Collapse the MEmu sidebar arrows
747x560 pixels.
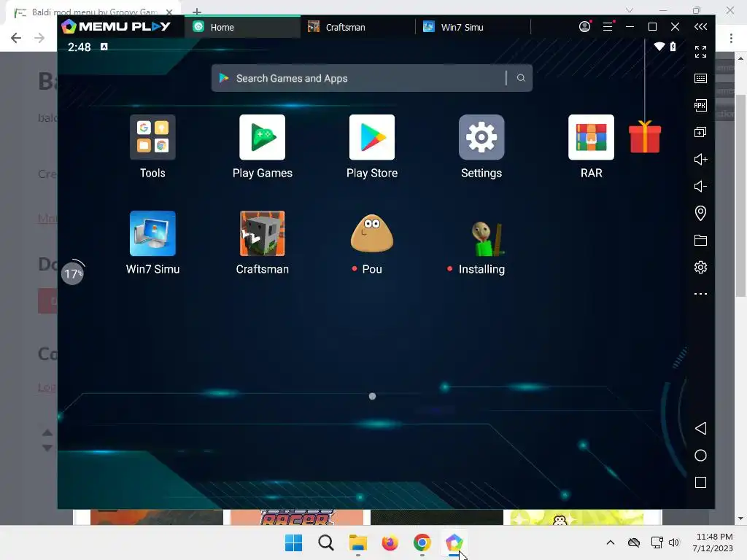[x=700, y=27]
